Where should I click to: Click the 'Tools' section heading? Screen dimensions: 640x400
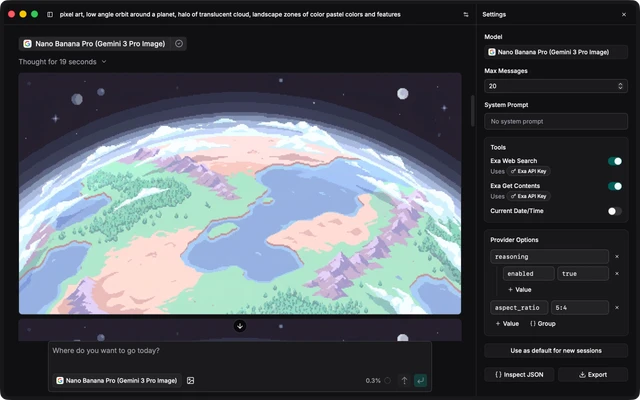[x=498, y=147]
